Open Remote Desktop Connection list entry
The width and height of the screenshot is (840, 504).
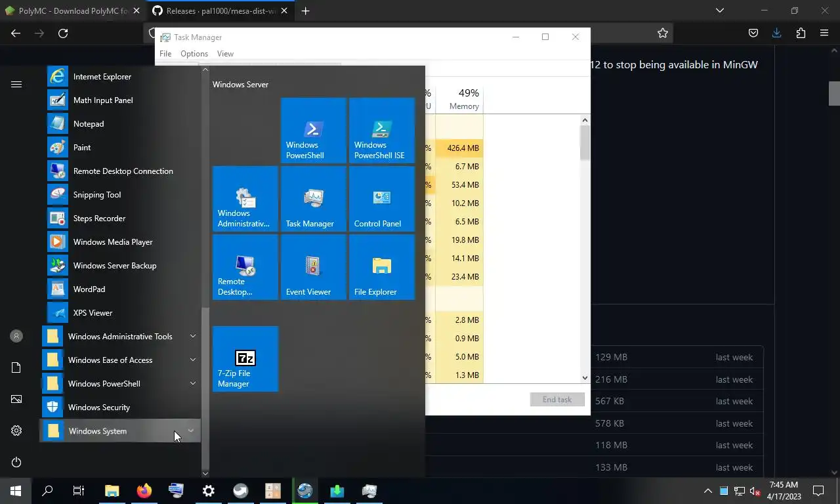[121, 171]
